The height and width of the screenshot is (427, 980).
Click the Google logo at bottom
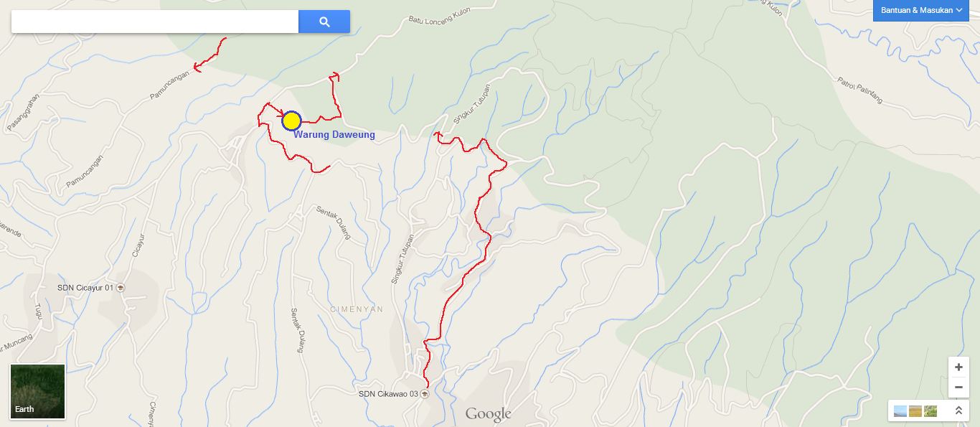488,414
